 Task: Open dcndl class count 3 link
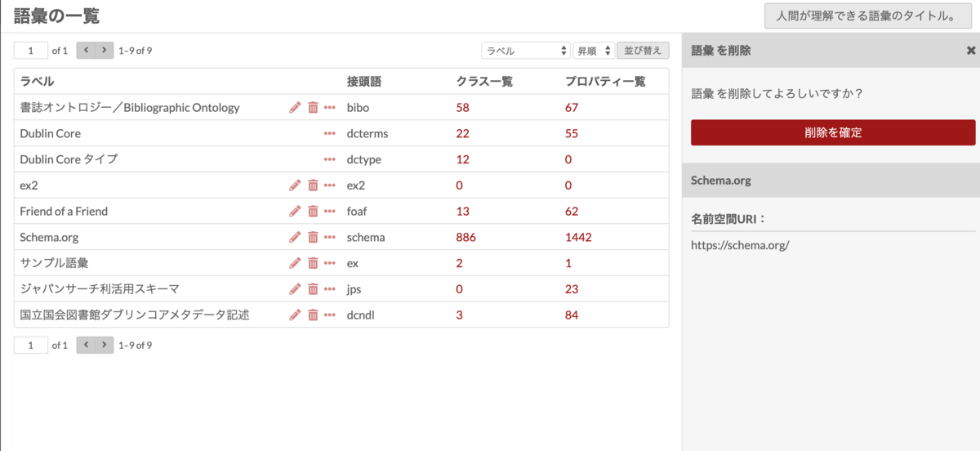(x=459, y=315)
